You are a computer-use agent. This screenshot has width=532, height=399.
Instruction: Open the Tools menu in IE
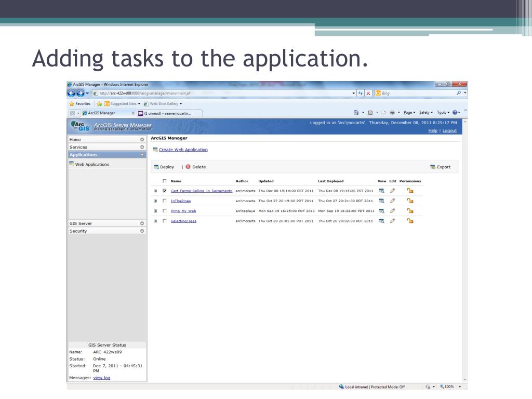point(443,112)
